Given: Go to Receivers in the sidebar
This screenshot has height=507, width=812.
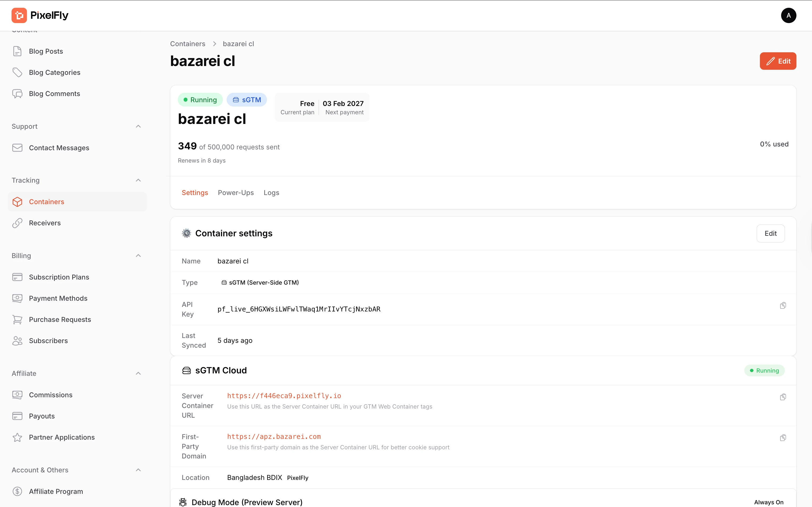Looking at the screenshot, I should 45,223.
